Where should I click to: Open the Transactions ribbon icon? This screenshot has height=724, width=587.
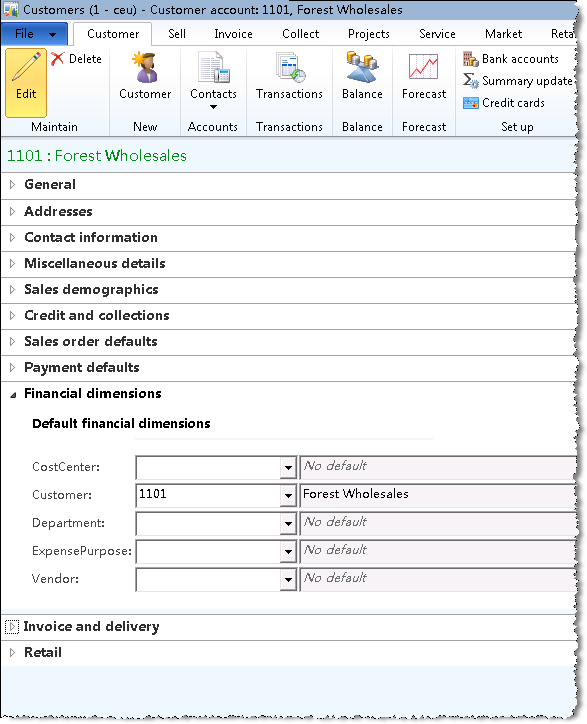pyautogui.click(x=290, y=67)
